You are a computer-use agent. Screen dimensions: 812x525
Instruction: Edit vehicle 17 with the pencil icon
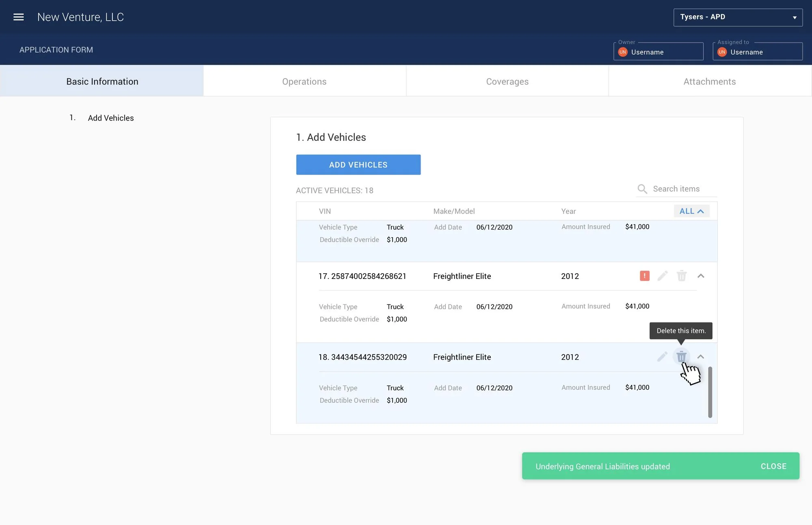(x=663, y=276)
